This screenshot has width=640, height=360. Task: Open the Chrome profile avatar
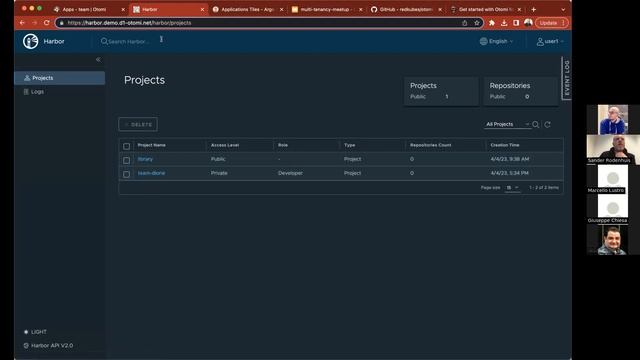(x=528, y=23)
